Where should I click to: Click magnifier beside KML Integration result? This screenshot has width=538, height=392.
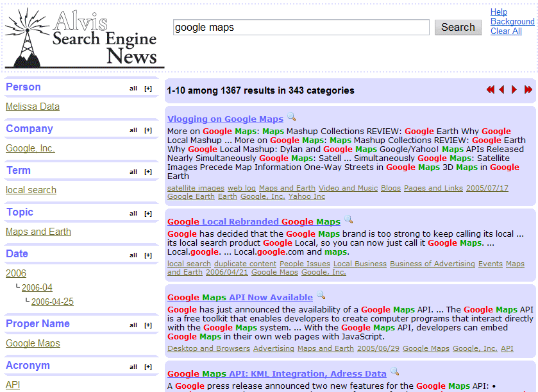[x=394, y=372]
